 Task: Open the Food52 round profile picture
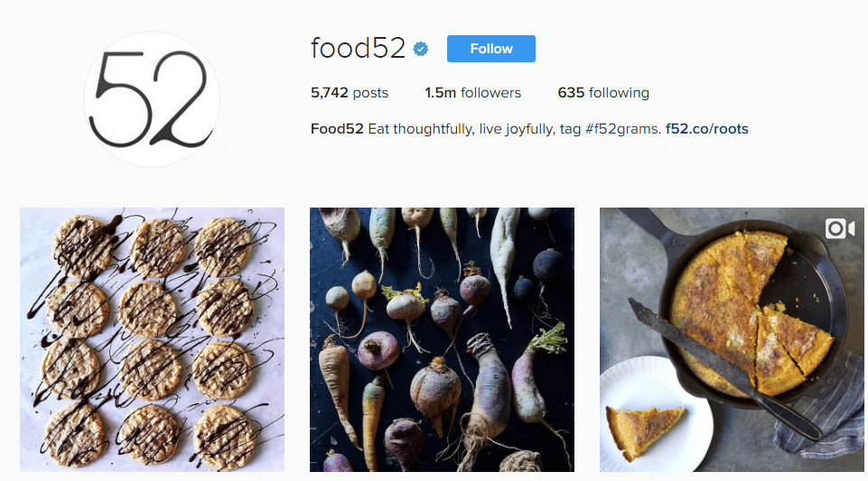point(152,99)
